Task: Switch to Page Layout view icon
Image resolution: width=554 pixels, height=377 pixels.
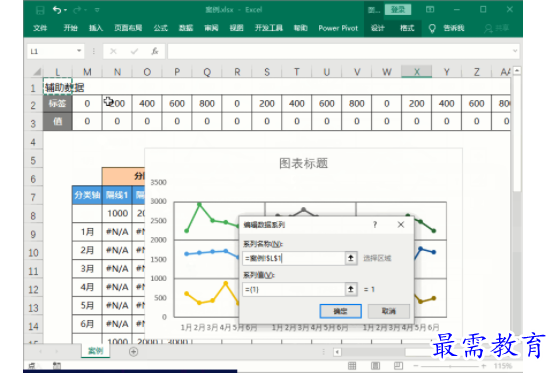Action: (375, 366)
